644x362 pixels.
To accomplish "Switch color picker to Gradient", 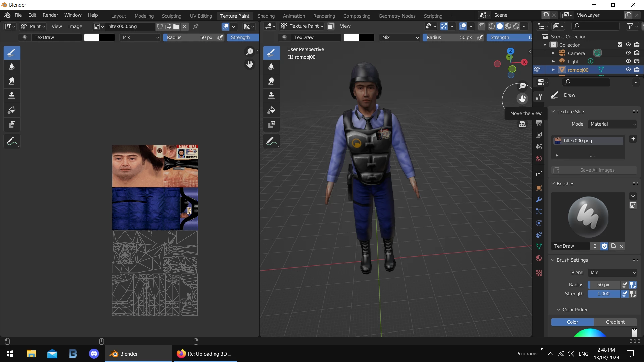I will [615, 322].
